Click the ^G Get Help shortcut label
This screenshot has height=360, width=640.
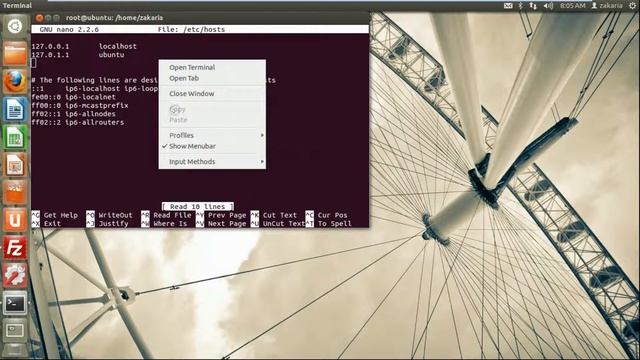coord(55,215)
